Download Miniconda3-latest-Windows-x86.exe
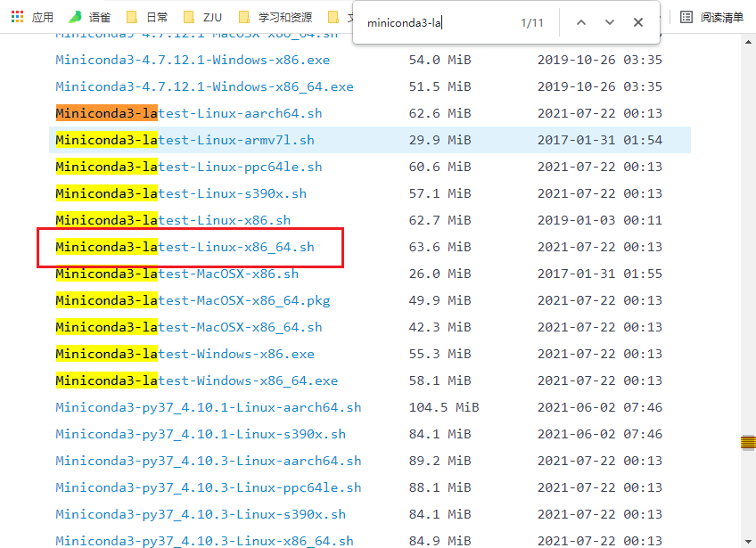This screenshot has height=548, width=756. click(x=185, y=354)
